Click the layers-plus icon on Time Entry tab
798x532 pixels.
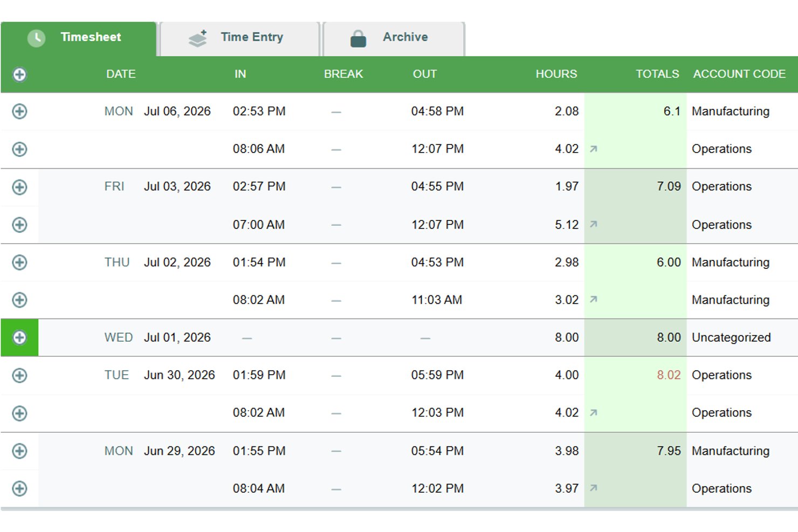198,38
